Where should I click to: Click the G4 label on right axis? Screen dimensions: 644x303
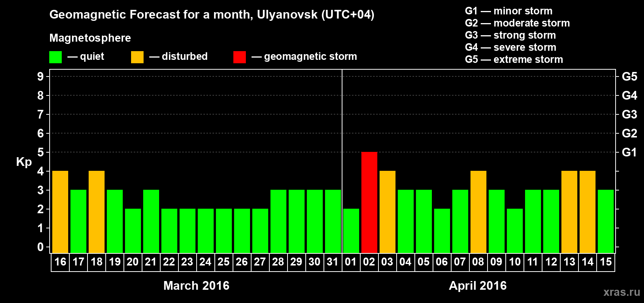click(x=629, y=95)
